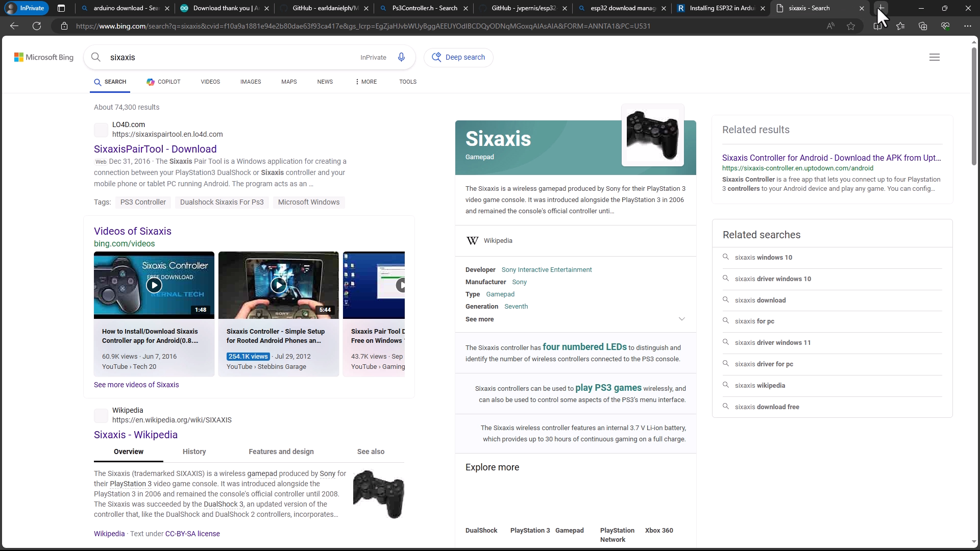Viewport: 980px width, 551px height.
Task: Open Read aloud in address bar
Action: click(x=830, y=26)
